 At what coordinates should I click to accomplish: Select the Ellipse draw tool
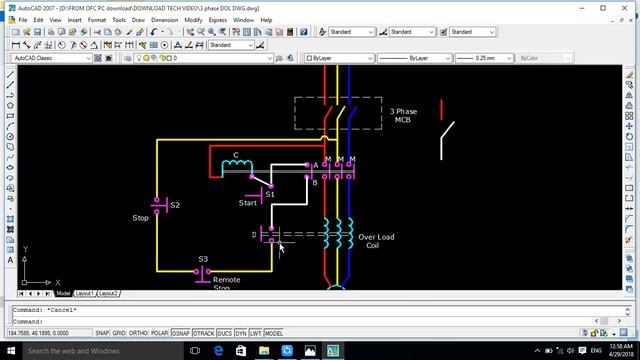[10, 168]
